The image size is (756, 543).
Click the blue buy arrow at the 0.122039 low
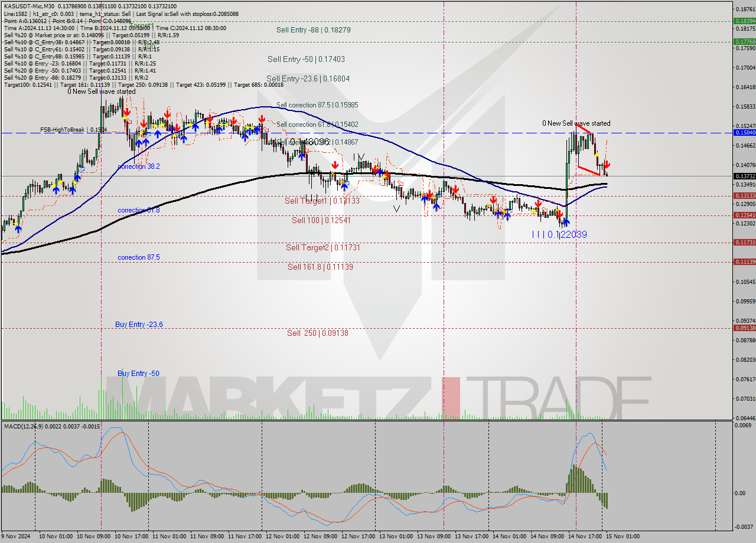click(x=566, y=223)
